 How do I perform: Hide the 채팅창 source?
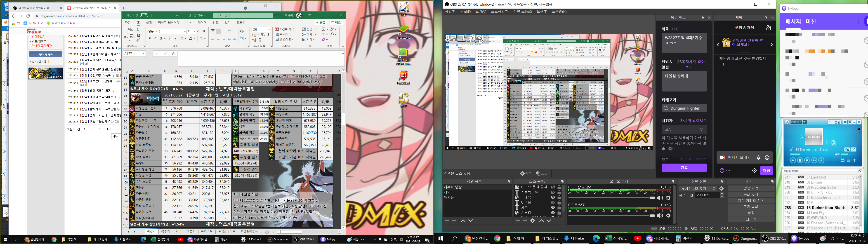(553, 213)
